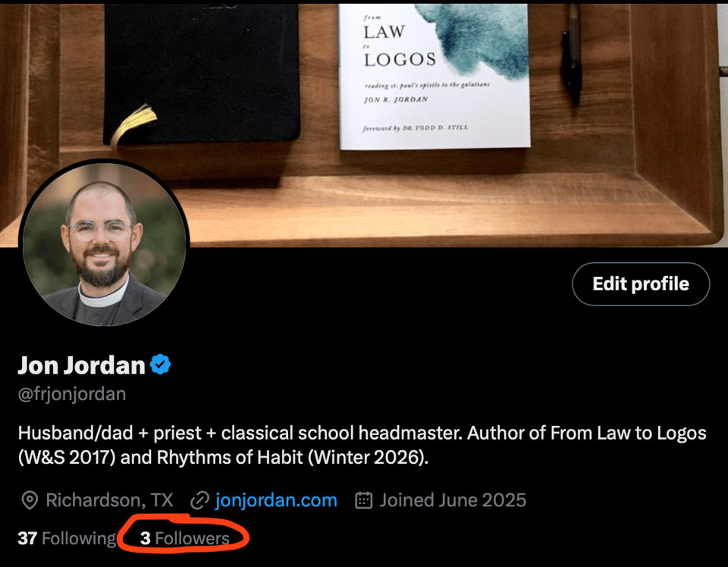Image resolution: width=728 pixels, height=567 pixels.
Task: Click the Rhythms of Habit bio line
Action: 223,458
